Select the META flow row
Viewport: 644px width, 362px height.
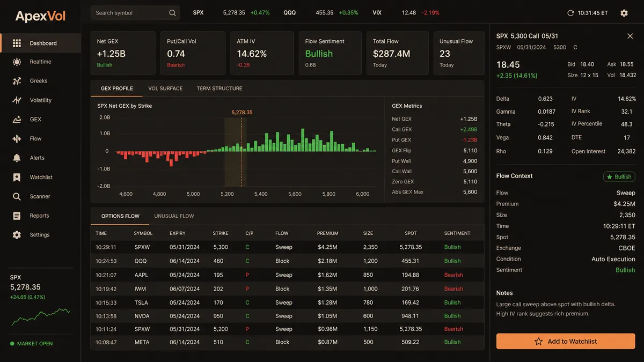(x=287, y=342)
